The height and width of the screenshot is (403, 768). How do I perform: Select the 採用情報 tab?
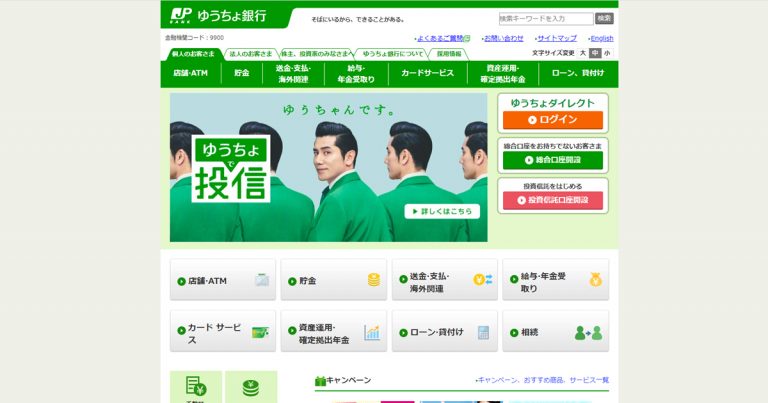[x=449, y=54]
